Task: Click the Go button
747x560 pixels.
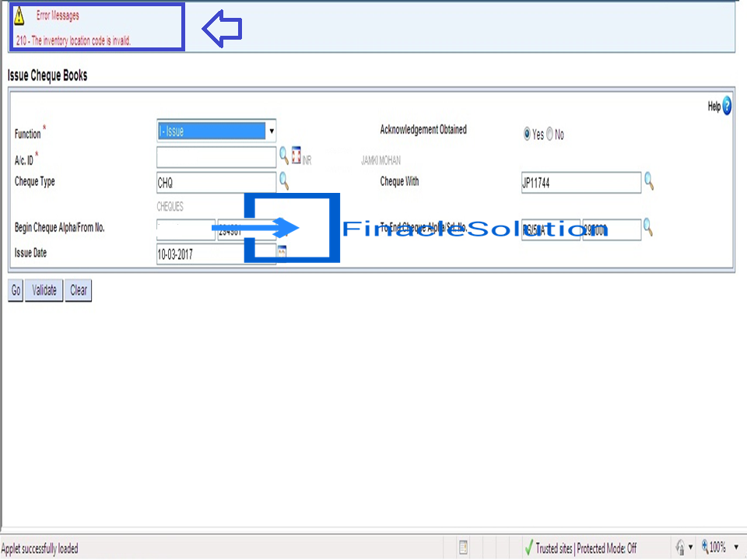Action: (15, 290)
